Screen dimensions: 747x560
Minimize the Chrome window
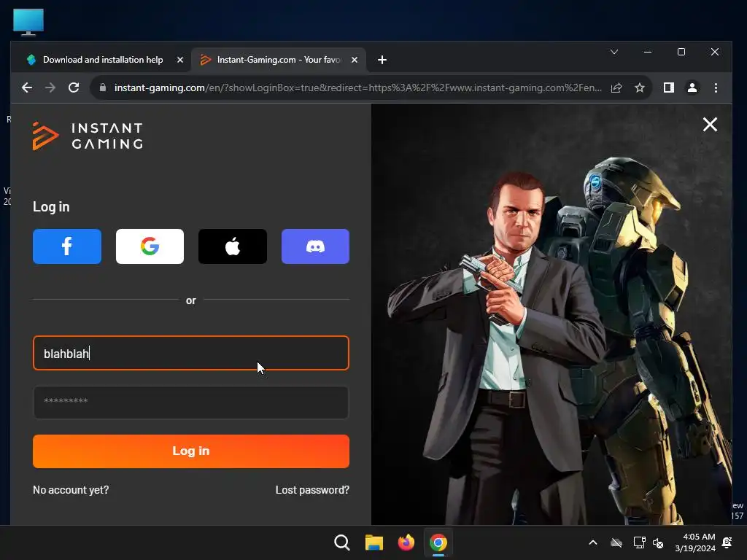648,52
